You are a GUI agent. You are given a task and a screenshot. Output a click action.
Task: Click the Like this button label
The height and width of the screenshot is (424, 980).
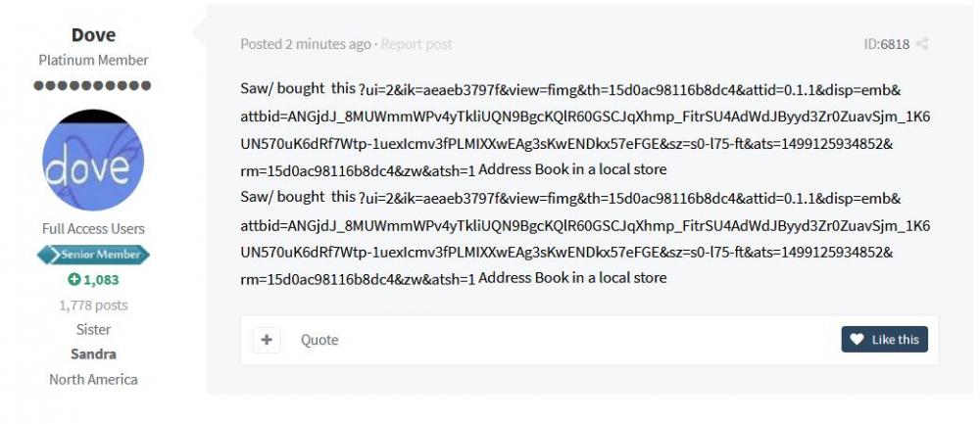895,339
